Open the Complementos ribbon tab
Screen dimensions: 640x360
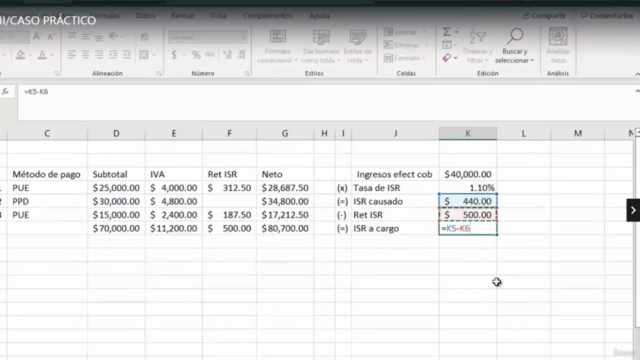pos(268,16)
